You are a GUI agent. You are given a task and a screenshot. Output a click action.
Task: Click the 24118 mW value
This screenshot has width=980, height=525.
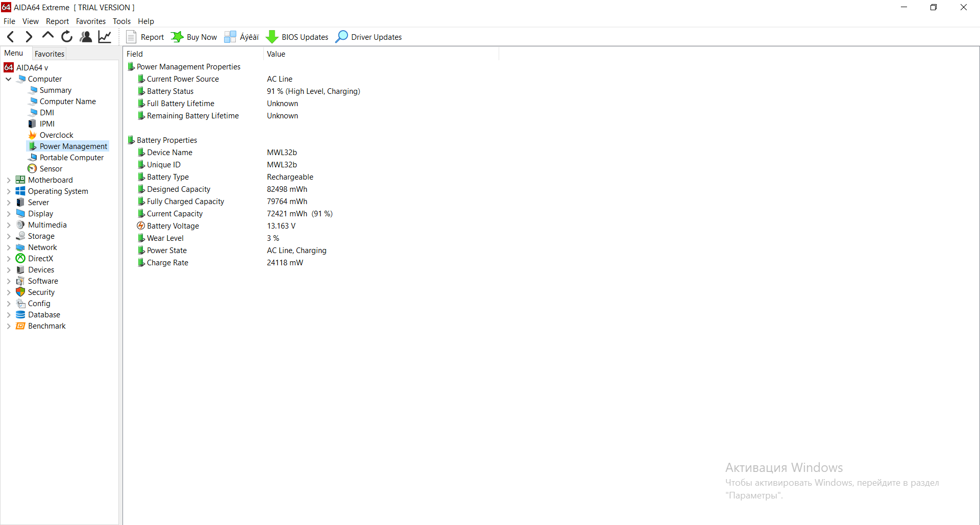(285, 263)
